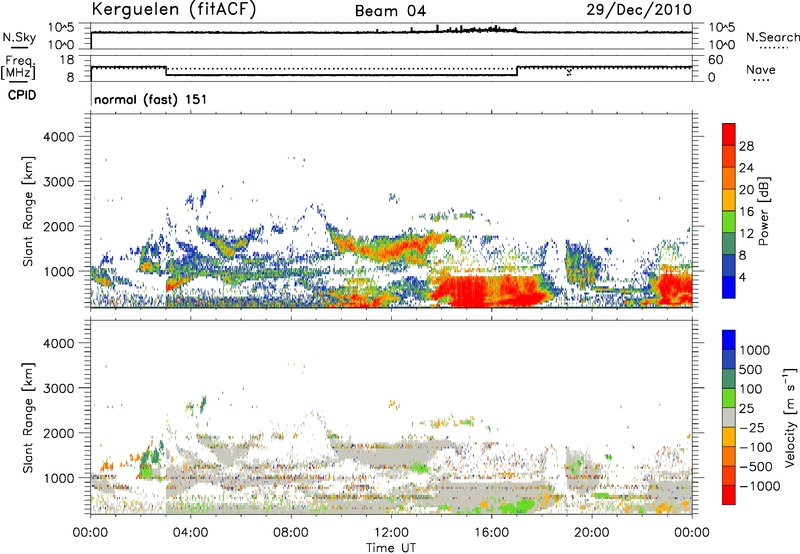Click the 12 value on the Power colorbar
This screenshot has width=800, height=554.
pos(746,234)
